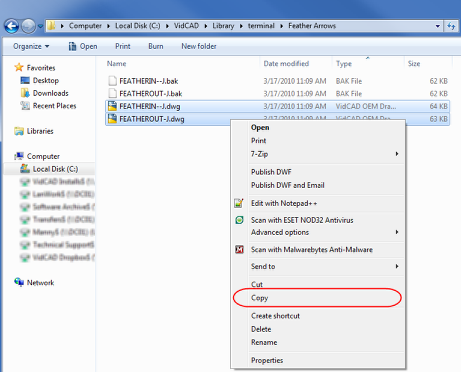Image resolution: width=461 pixels, height=372 pixels.
Task: Expand the Advanced options submenu
Action: (318, 232)
